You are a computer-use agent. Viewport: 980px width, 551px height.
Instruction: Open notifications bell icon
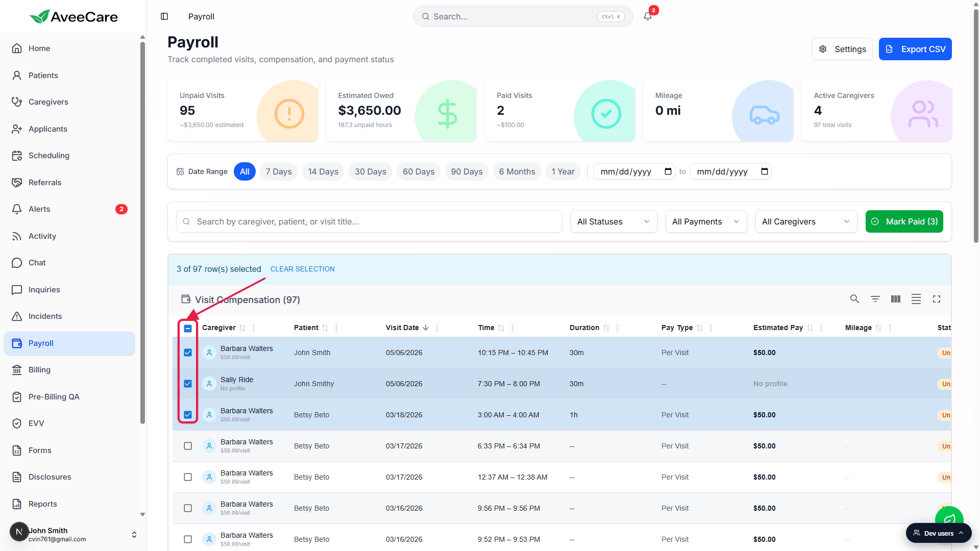pyautogui.click(x=648, y=16)
